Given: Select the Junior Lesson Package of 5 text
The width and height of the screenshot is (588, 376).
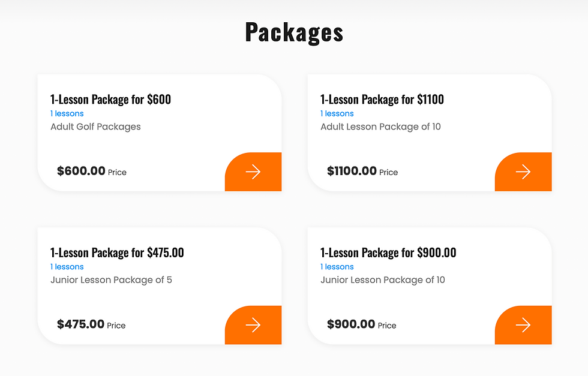Looking at the screenshot, I should click(111, 280).
